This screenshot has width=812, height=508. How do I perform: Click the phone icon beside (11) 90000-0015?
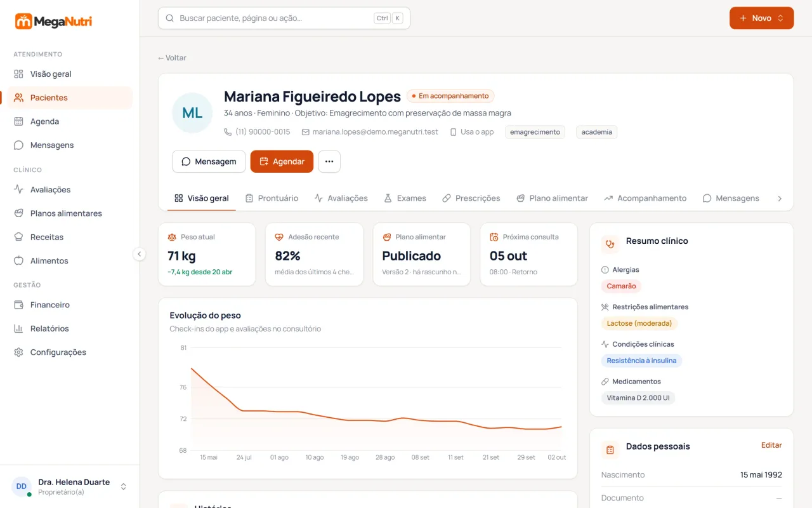(x=228, y=132)
